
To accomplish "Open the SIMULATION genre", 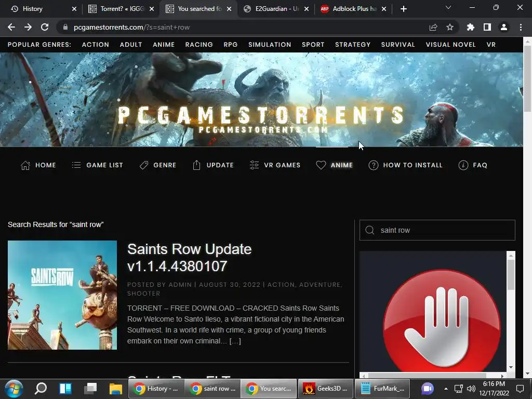I will (270, 45).
